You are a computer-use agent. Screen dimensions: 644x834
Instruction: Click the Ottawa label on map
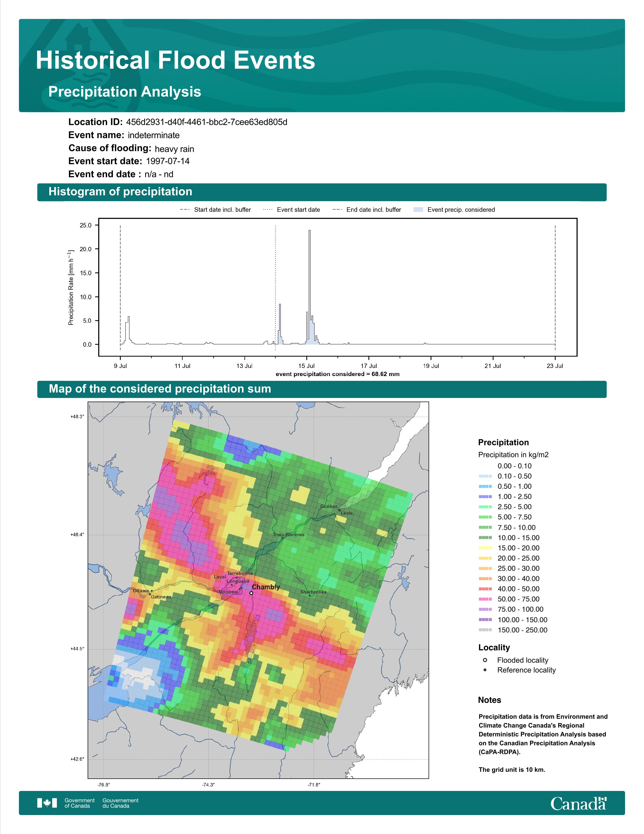pyautogui.click(x=141, y=591)
